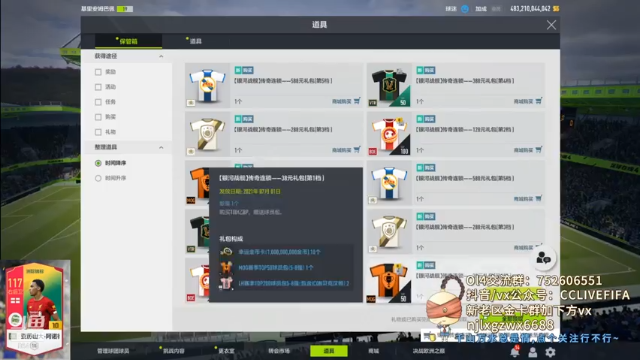Click the green 道具 bottom menu button
640x360 pixels.
point(329,351)
